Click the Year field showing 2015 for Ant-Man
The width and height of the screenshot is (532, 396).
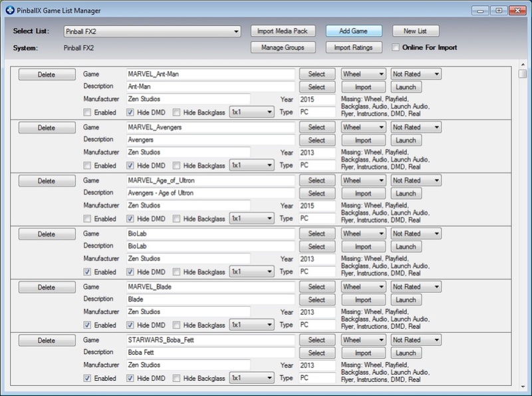[317, 100]
